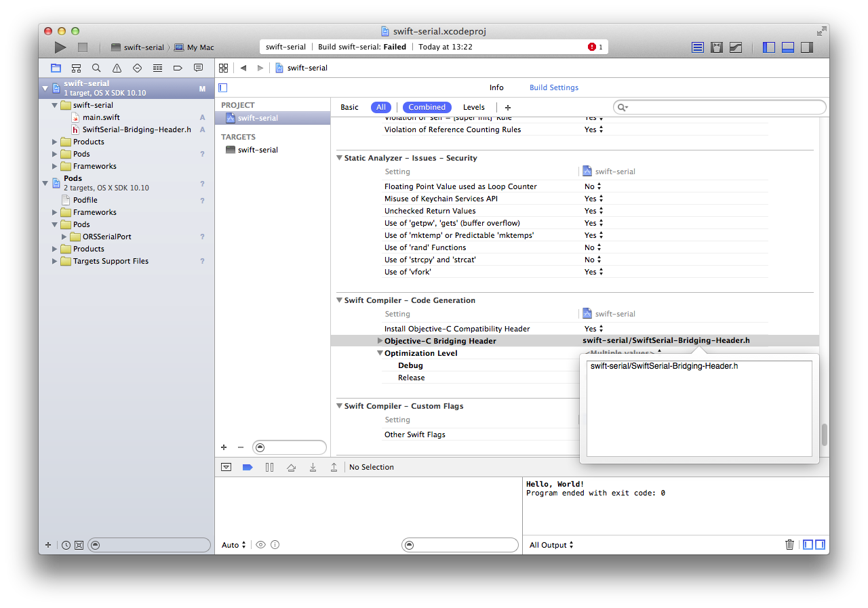Collapse the swift-serial group folder
Screen dimensions: 868x608
pyautogui.click(x=55, y=105)
